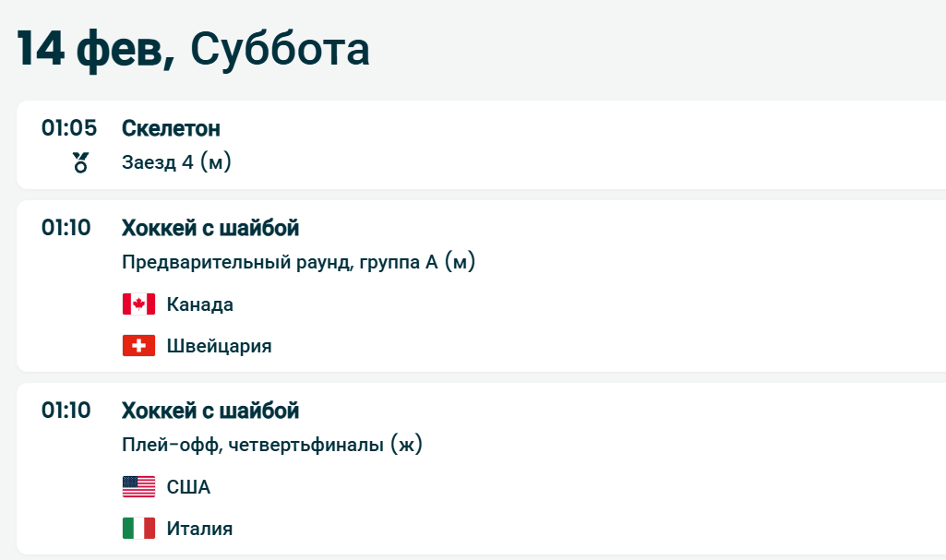This screenshot has width=946, height=560.
Task: Click the Canada flag icon
Action: (x=138, y=304)
